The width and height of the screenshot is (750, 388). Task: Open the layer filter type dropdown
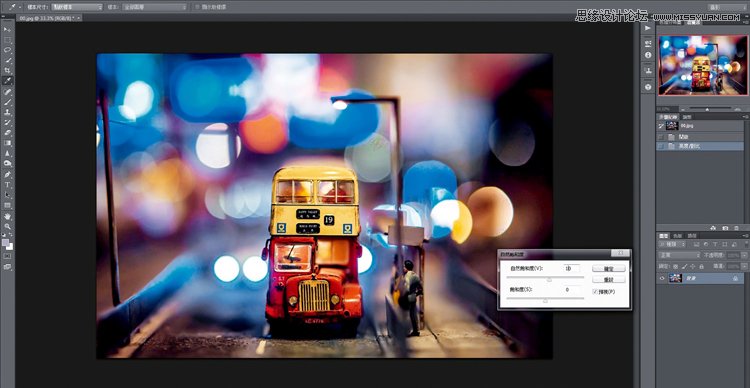(672, 244)
